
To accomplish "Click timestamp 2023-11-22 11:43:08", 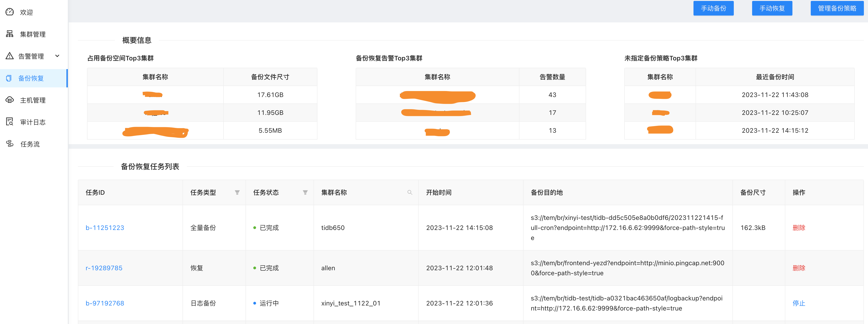I will click(775, 95).
